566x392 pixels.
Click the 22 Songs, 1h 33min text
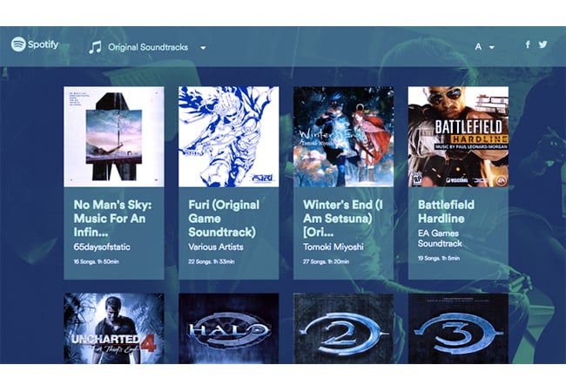(212, 261)
